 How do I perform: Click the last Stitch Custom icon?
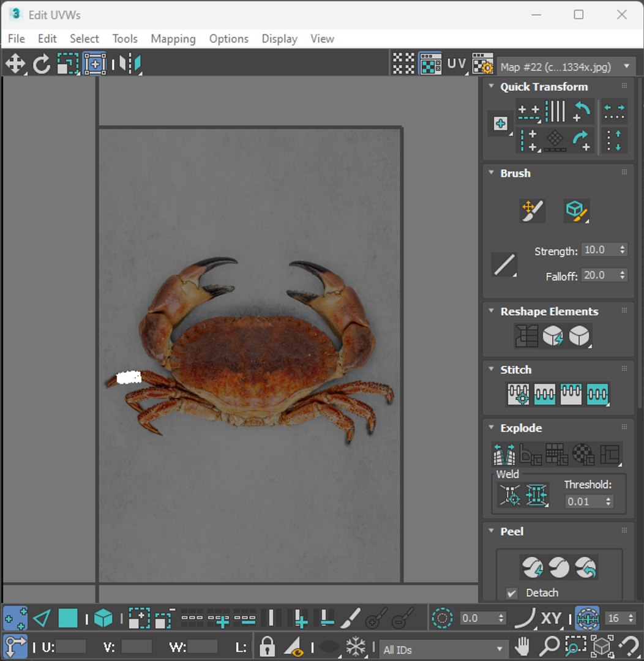click(x=597, y=394)
